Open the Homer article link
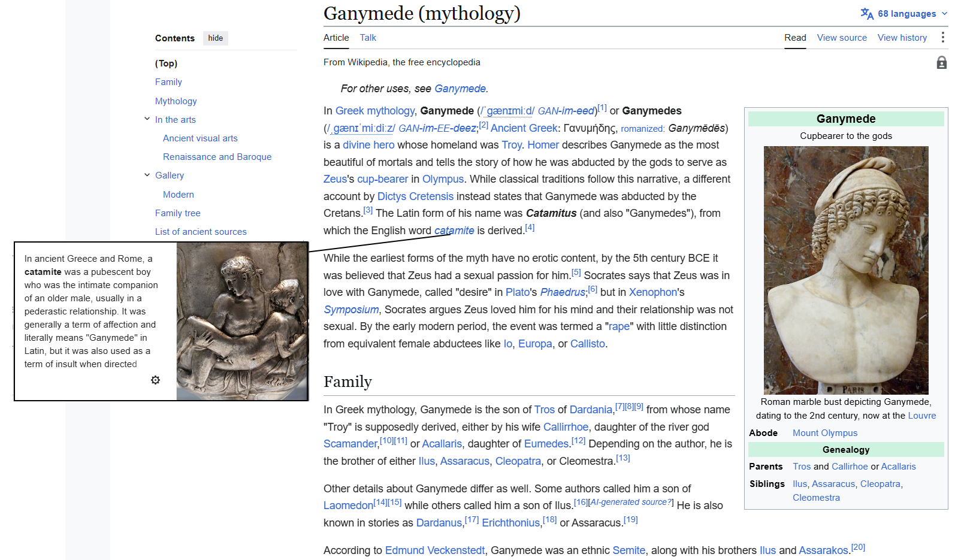This screenshot has height=560, width=958. click(543, 145)
